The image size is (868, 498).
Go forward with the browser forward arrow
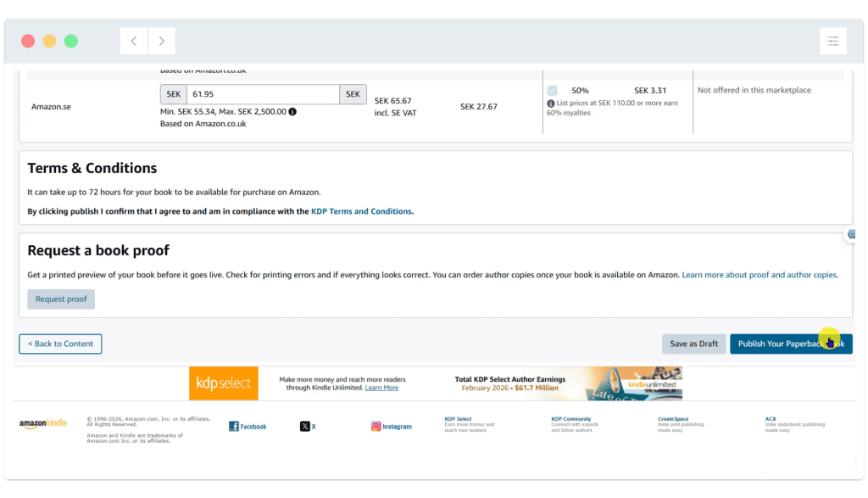pyautogui.click(x=162, y=41)
